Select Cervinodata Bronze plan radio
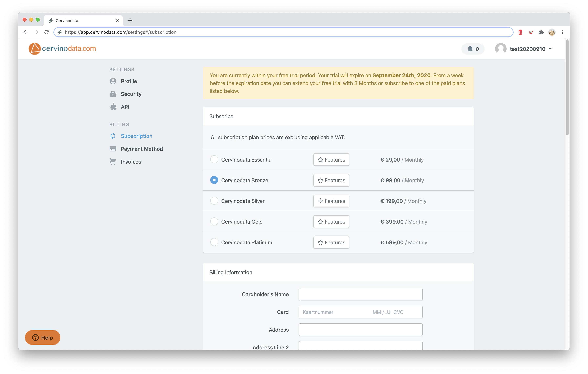Screen dimensions: 588x374 click(x=214, y=180)
